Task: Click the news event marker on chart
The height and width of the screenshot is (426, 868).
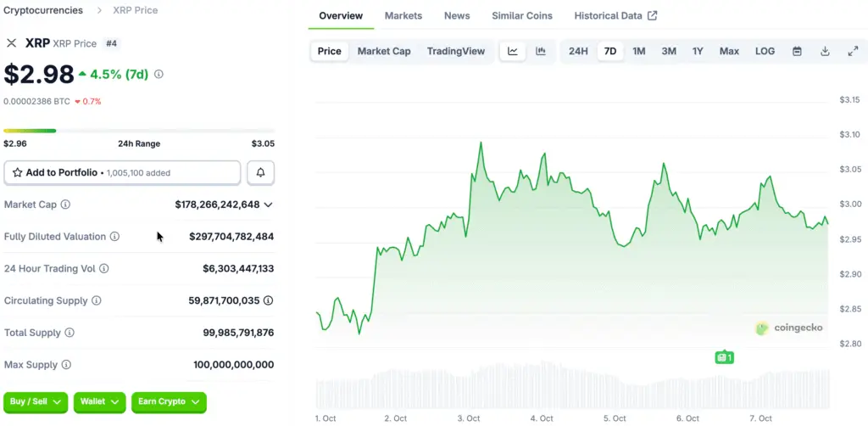Action: coord(723,357)
